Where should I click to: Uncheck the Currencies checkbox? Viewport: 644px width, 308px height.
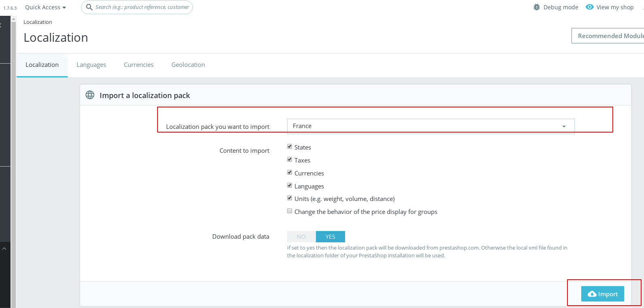pos(290,173)
